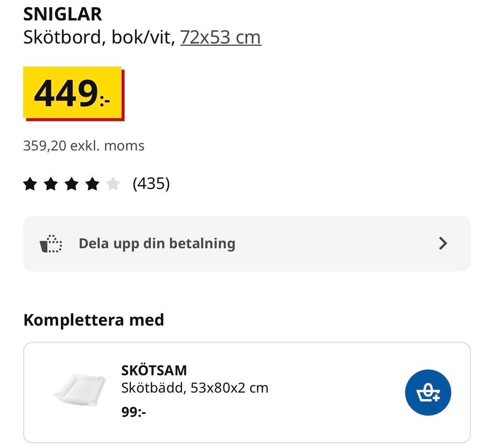Click the Komplettera med heading

pyautogui.click(x=94, y=320)
